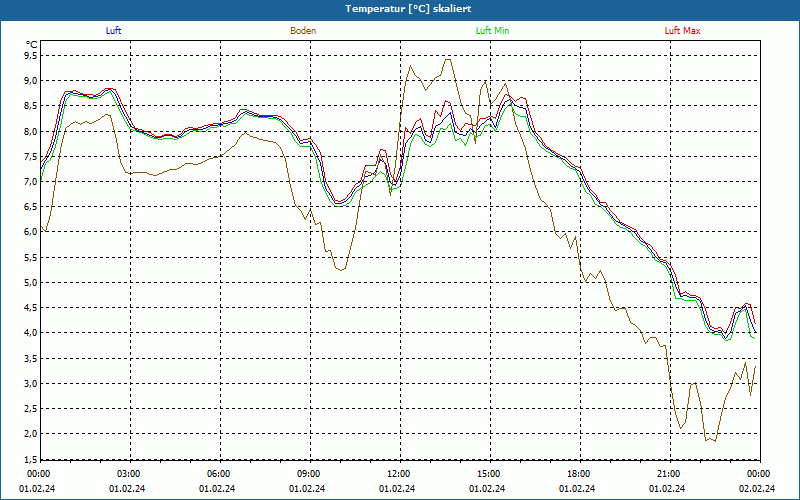Image resolution: width=800 pixels, height=500 pixels.
Task: Click the 8,0 y-axis value
Action: (x=30, y=131)
